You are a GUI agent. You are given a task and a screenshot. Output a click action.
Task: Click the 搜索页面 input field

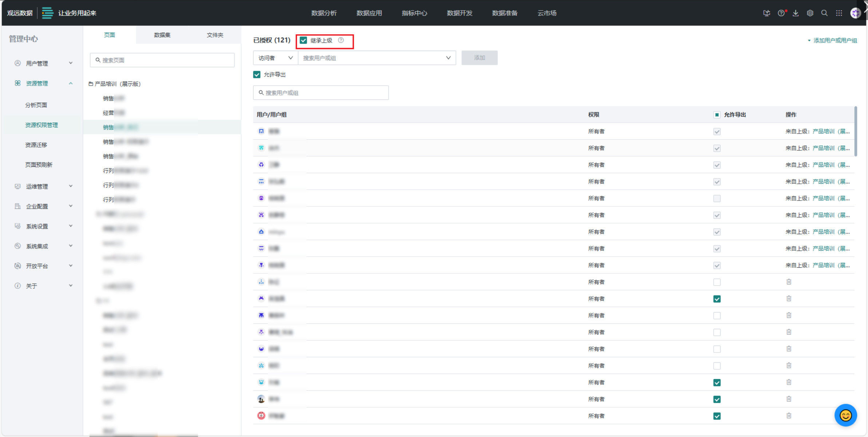coord(162,60)
